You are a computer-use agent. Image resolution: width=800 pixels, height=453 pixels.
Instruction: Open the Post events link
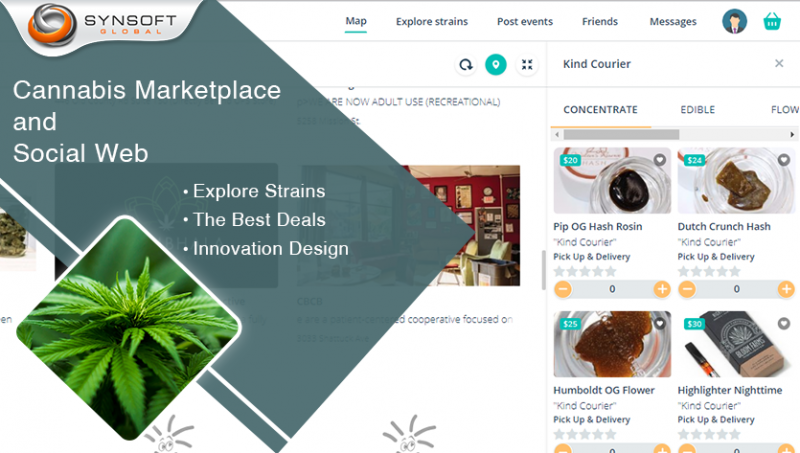click(524, 21)
